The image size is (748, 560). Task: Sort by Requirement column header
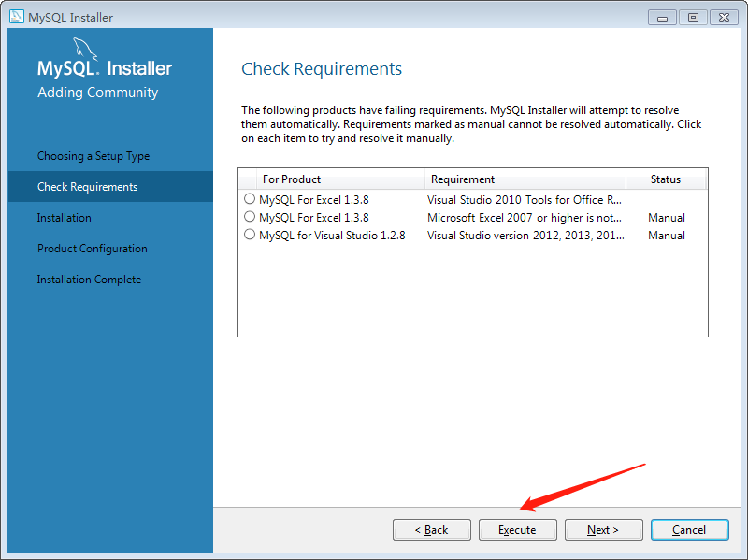525,179
